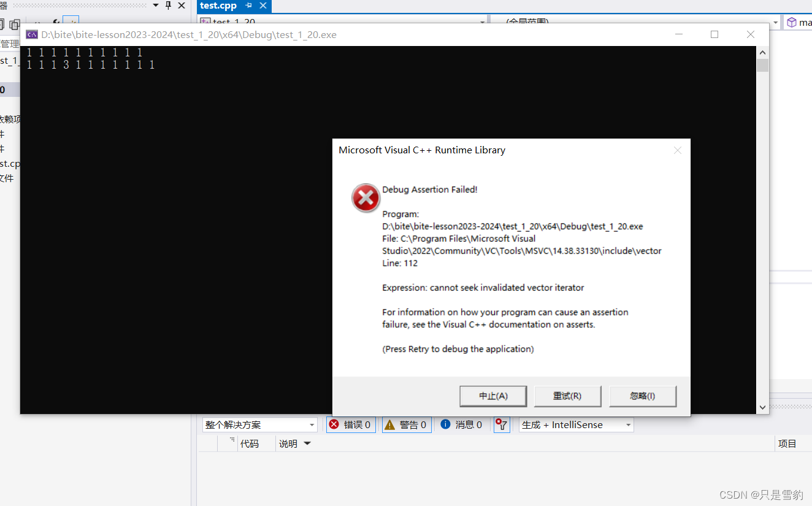812x506 pixels.
Task: Open Solution Explorer window options dropdown
Action: point(155,6)
